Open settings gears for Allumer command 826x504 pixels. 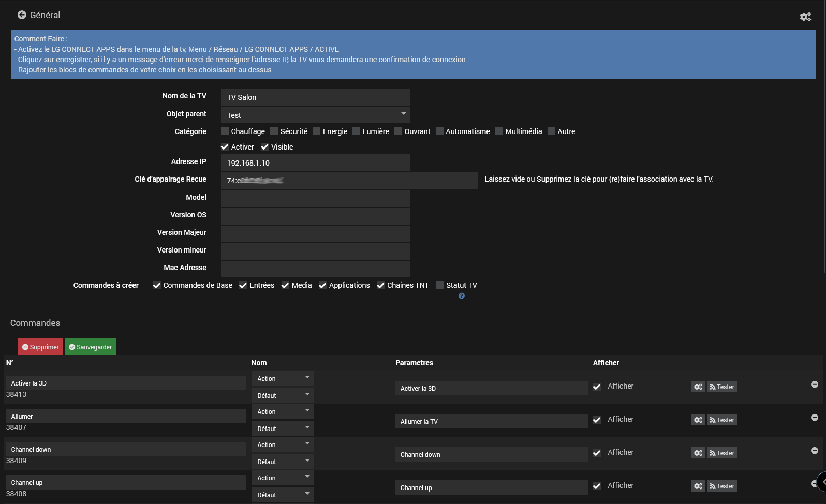698,420
